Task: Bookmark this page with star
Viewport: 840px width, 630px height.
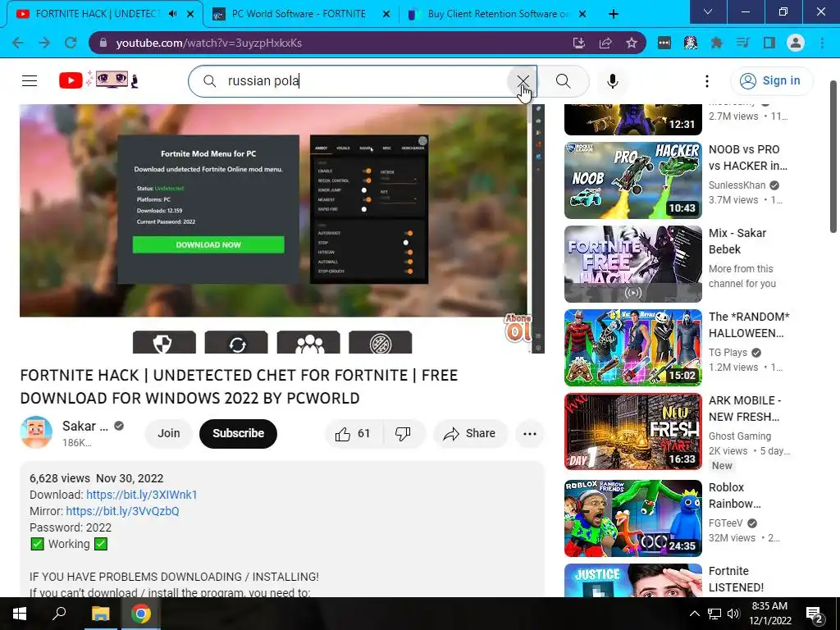Action: (x=632, y=43)
